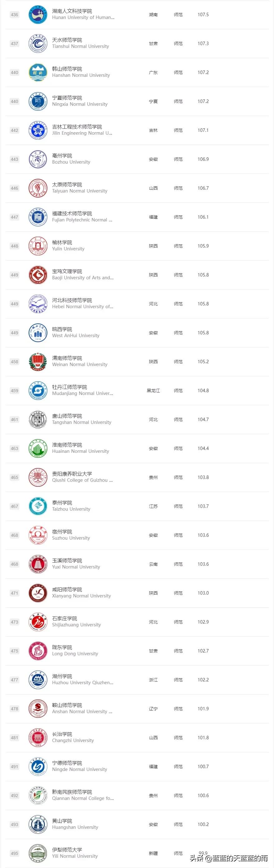
Task: Click the Taizhou University teal logo
Action: click(38, 506)
